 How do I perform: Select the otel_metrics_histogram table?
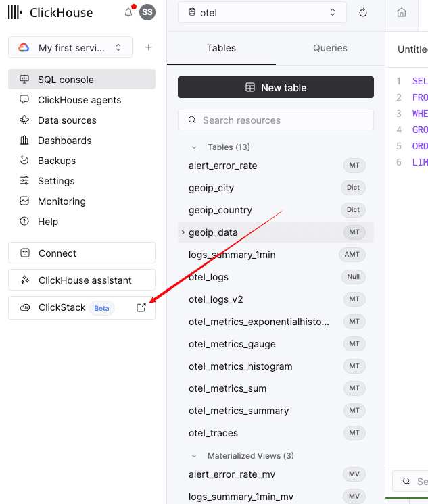point(276,366)
